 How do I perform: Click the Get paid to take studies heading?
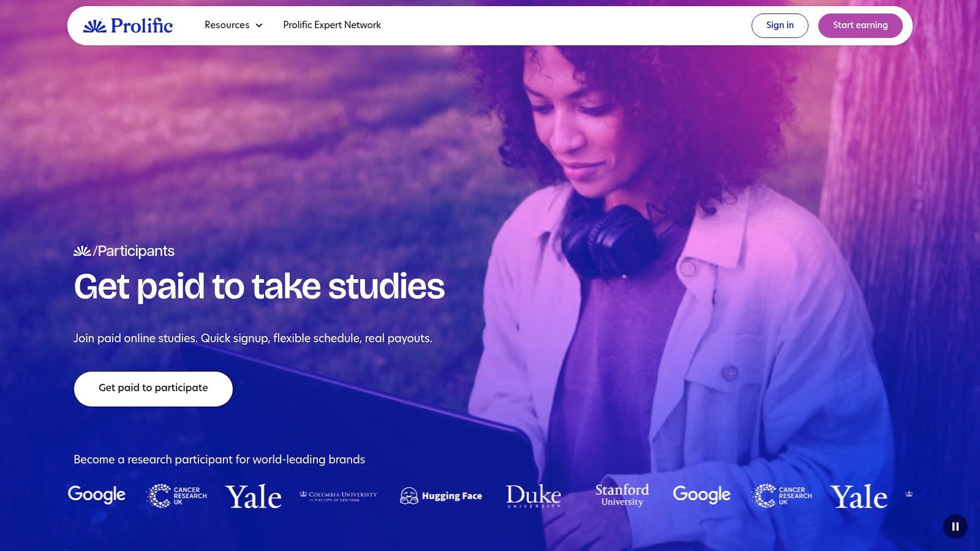point(260,287)
